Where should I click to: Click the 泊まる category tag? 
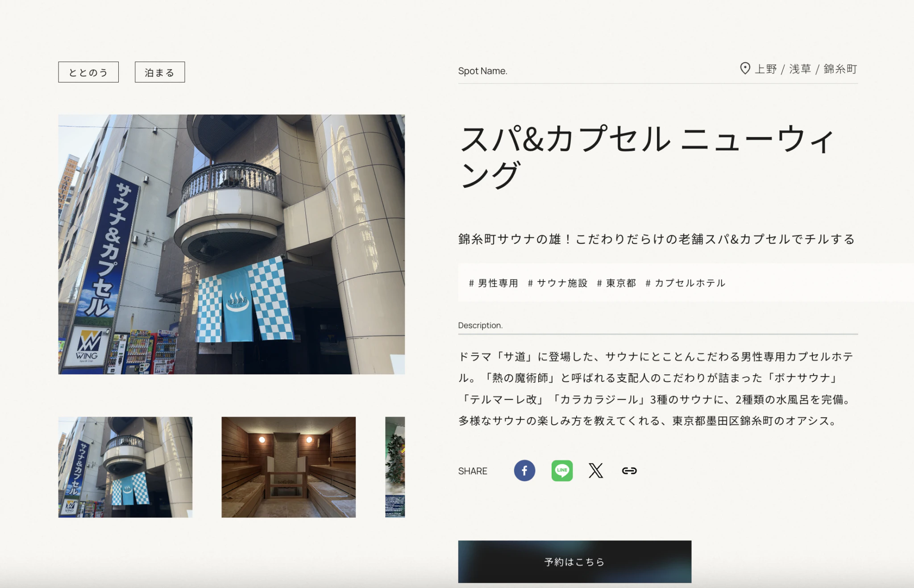[x=160, y=72]
